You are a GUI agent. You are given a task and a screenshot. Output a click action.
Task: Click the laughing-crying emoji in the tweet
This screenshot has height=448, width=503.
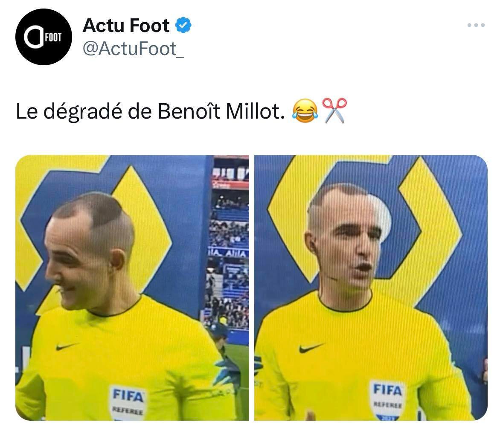click(305, 111)
